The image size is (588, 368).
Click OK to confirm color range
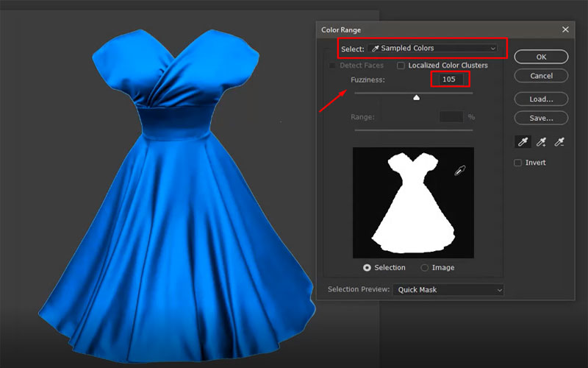[x=540, y=57]
